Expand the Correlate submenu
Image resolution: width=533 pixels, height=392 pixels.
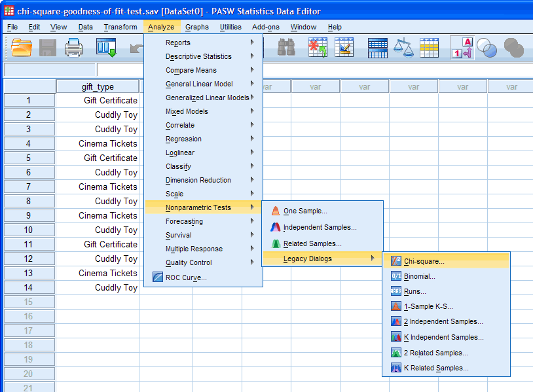tap(203, 125)
